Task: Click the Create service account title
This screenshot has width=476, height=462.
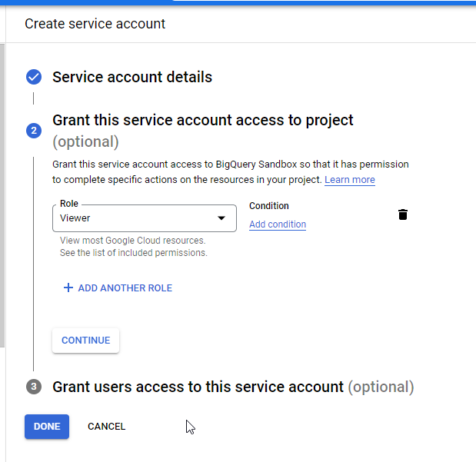Action: (95, 24)
